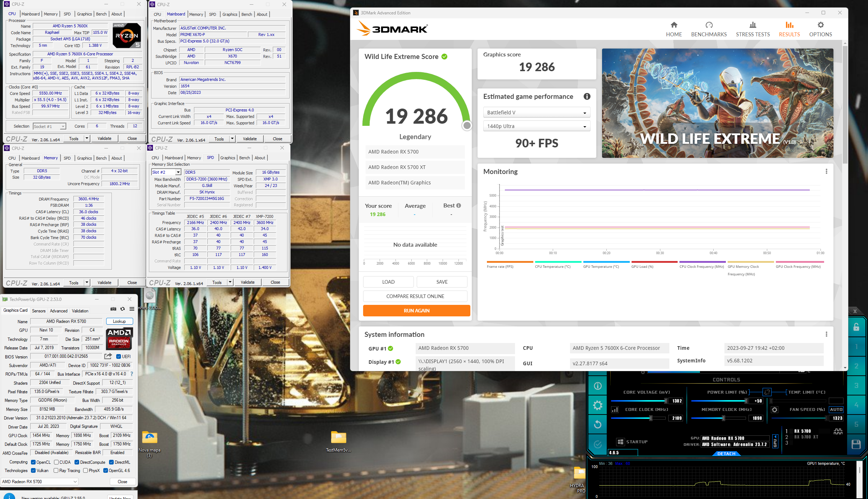Image resolution: width=868 pixels, height=499 pixels.
Task: Open the STRESS TESTS section in 3DMark
Action: click(x=752, y=29)
